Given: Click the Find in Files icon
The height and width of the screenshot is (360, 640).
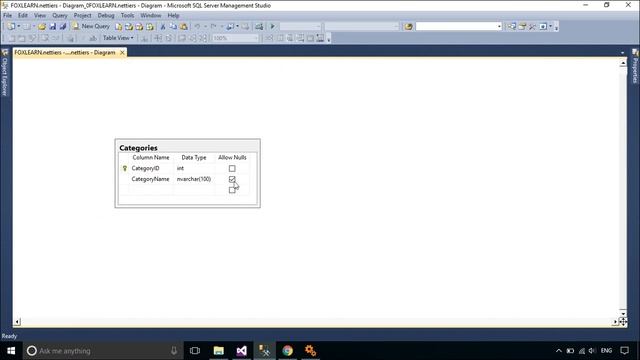Looking at the screenshot, I should [x=408, y=27].
